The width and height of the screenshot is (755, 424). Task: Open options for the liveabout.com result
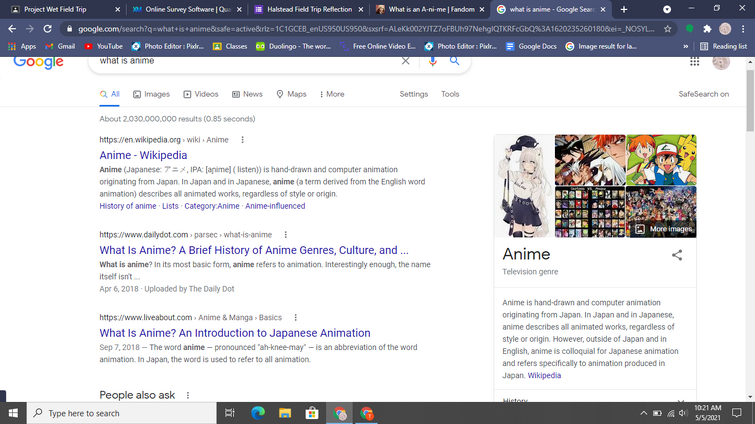click(x=296, y=318)
